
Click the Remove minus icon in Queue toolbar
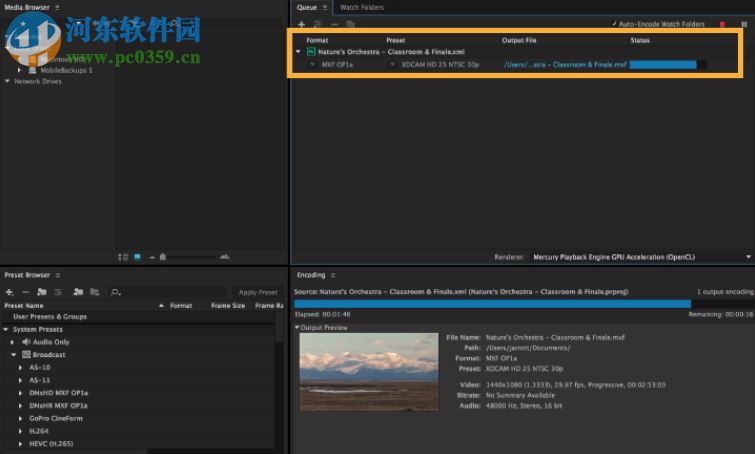coord(334,24)
